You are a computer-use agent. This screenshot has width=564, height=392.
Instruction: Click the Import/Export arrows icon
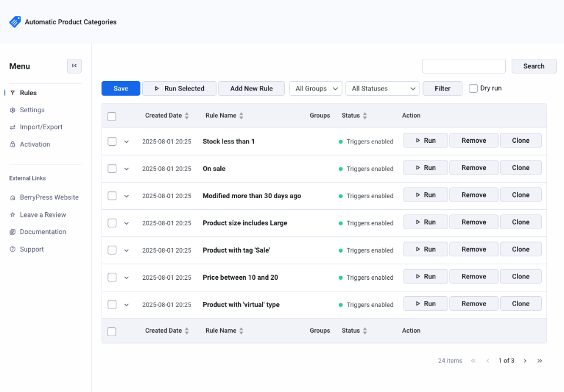[x=14, y=127]
